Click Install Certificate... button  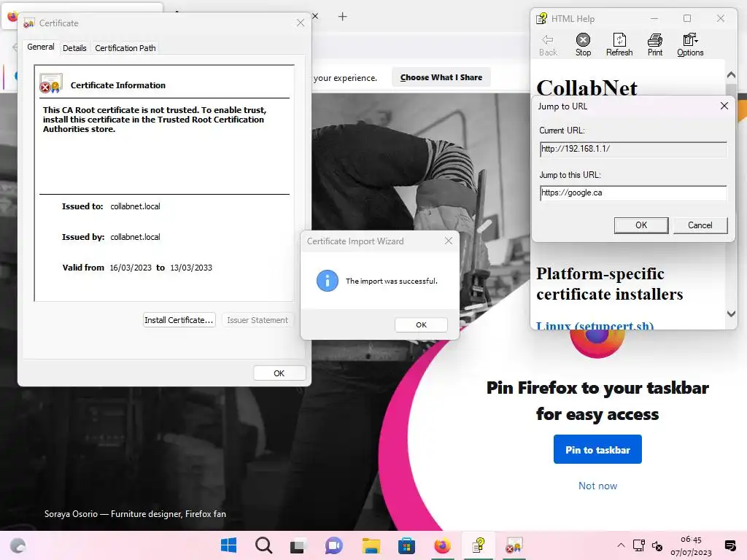point(179,320)
